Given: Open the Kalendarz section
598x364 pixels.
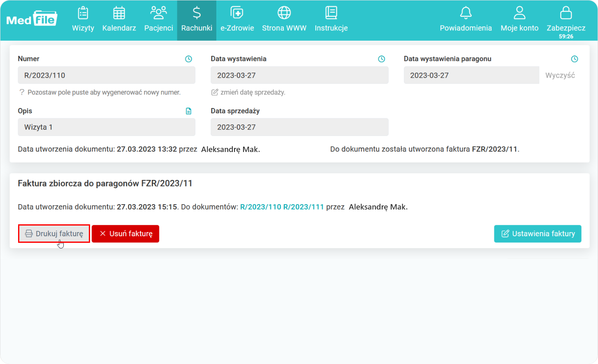Looking at the screenshot, I should pyautogui.click(x=119, y=19).
